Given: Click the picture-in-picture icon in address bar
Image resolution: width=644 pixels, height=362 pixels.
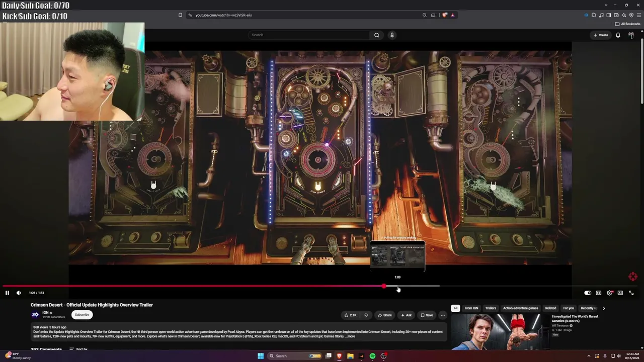Looking at the screenshot, I should pyautogui.click(x=433, y=15).
